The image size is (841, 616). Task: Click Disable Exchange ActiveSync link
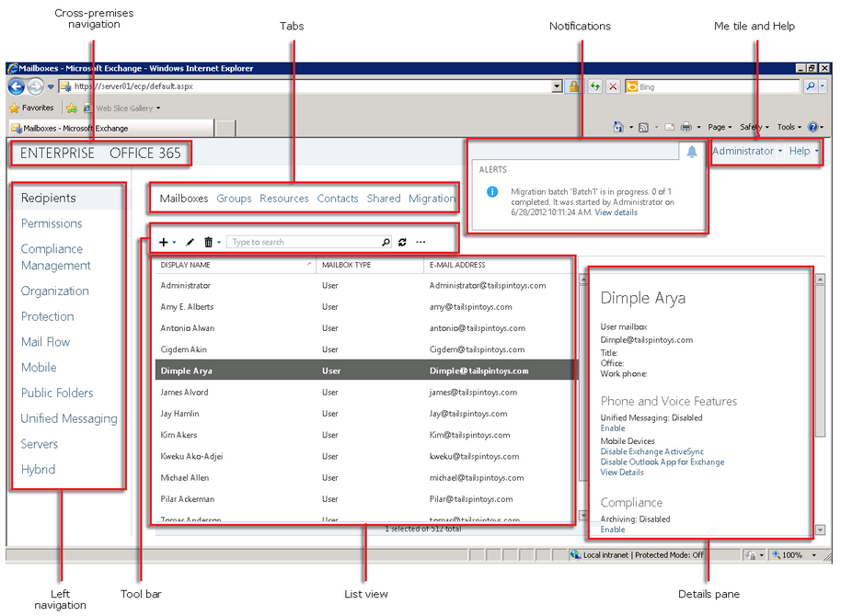pyautogui.click(x=651, y=452)
